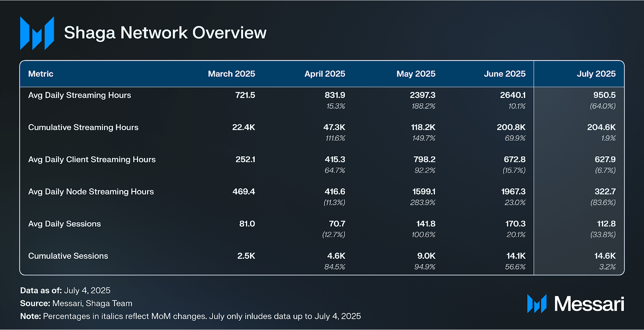This screenshot has height=330, width=644.
Task: Click the cumulative sessions value 14.6K
Action: point(605,256)
